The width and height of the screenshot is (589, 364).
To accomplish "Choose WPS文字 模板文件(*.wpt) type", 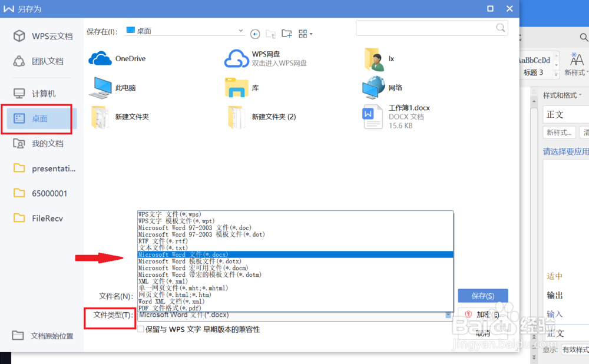I will pos(295,221).
